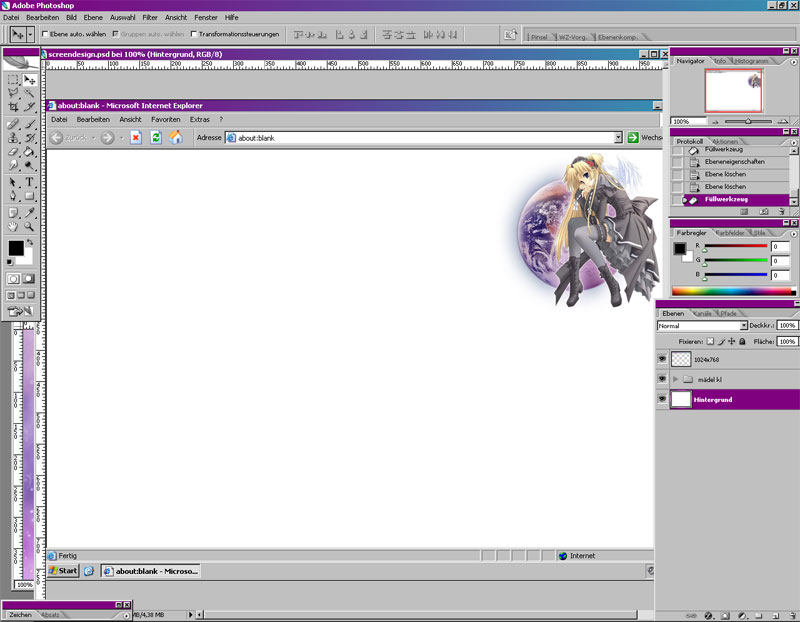Jump to ImageReady button in toolbox

(20, 311)
